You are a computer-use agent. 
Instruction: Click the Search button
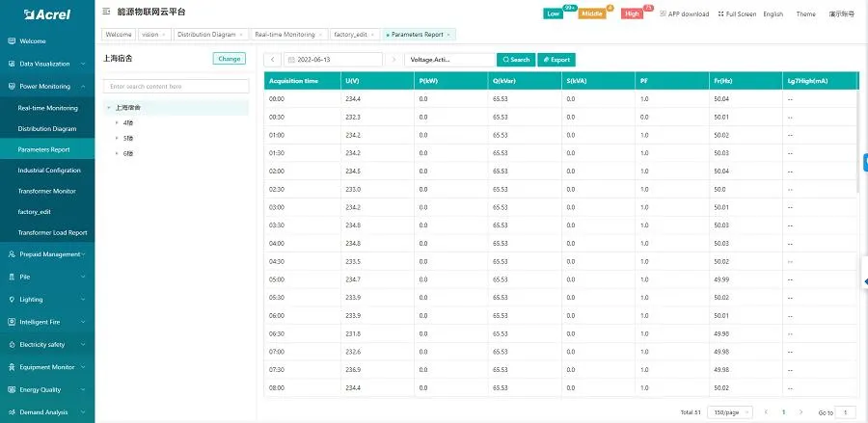(516, 60)
